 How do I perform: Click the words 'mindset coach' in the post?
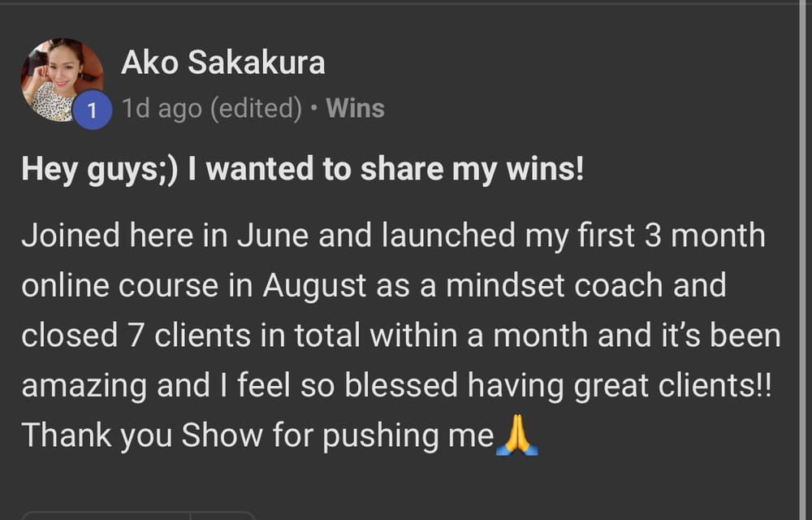pyautogui.click(x=555, y=285)
